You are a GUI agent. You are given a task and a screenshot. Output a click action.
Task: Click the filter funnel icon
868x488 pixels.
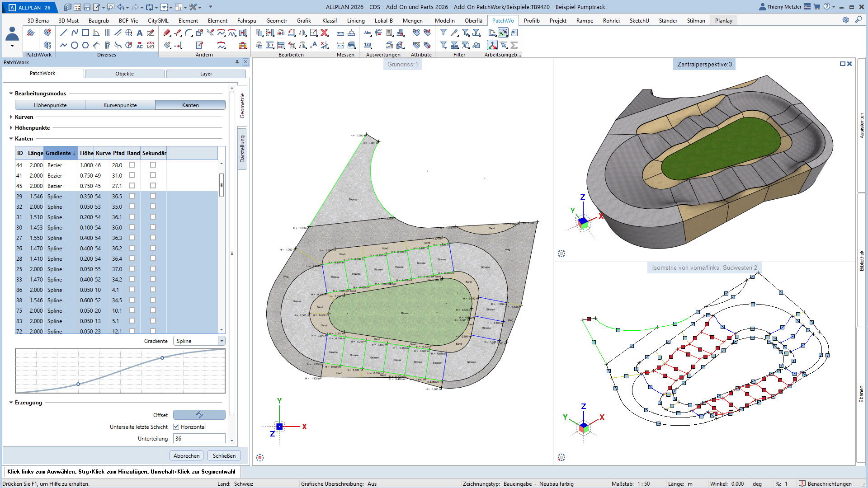[443, 33]
